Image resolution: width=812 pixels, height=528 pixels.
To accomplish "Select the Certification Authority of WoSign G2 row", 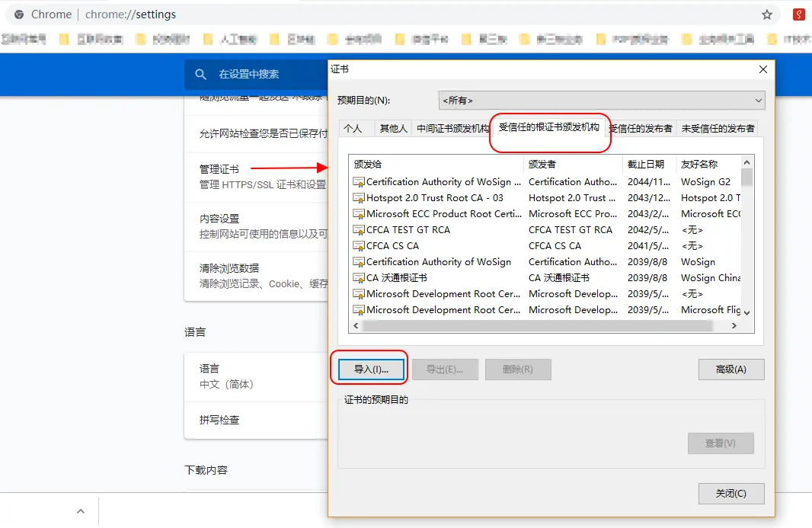I will click(546, 182).
